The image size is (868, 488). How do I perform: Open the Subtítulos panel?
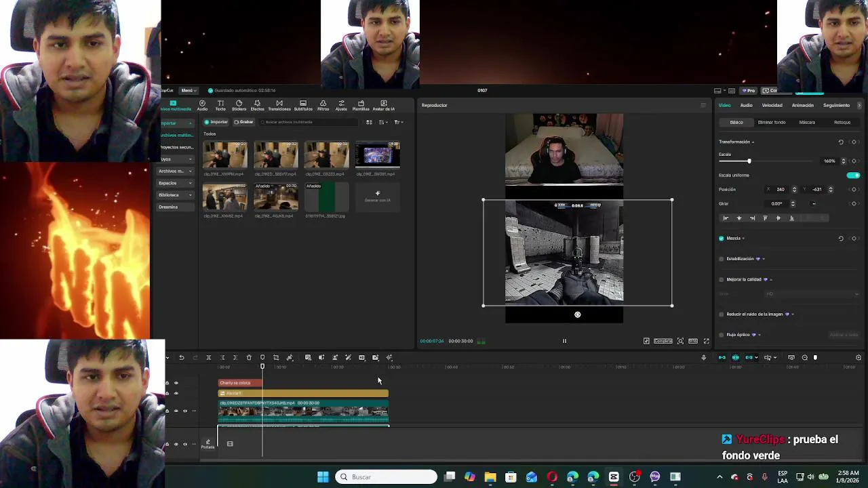303,105
